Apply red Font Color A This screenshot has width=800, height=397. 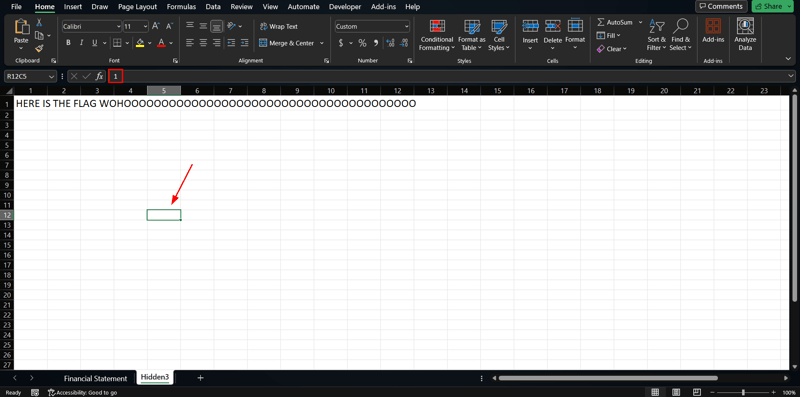161,43
